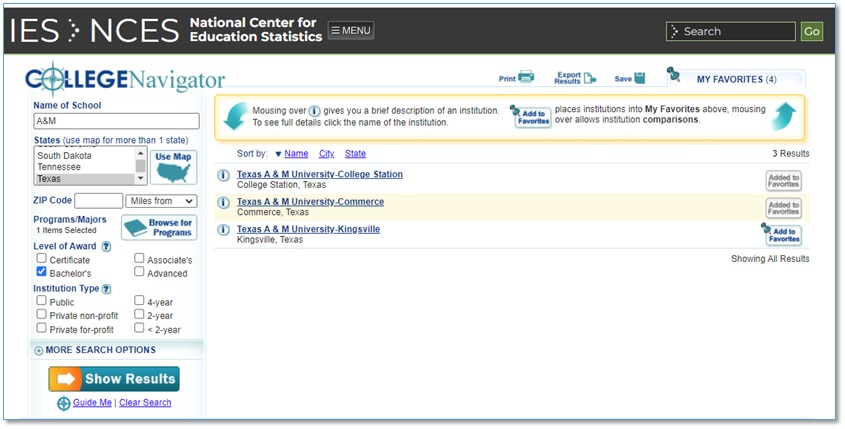The image size is (845, 429).
Task: Check the 4-year institution checkbox
Action: point(140,300)
